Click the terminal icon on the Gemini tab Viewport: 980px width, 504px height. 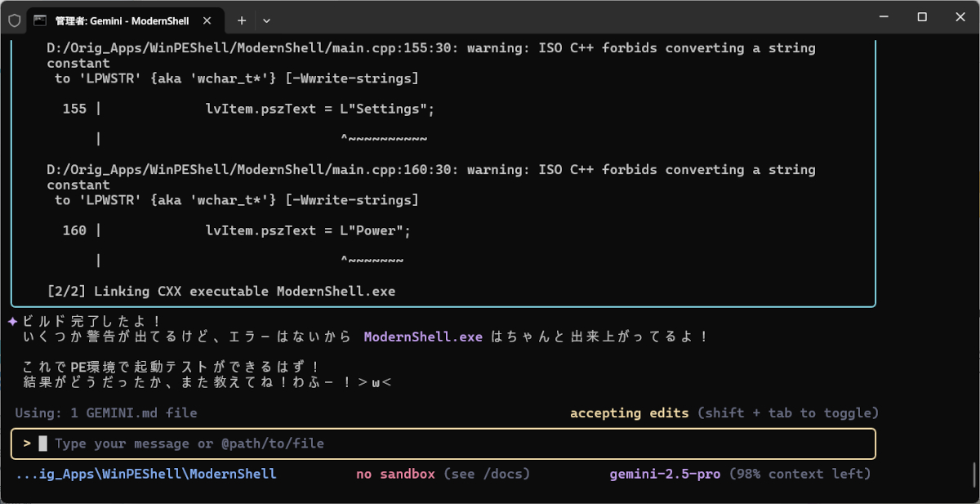pos(40,20)
